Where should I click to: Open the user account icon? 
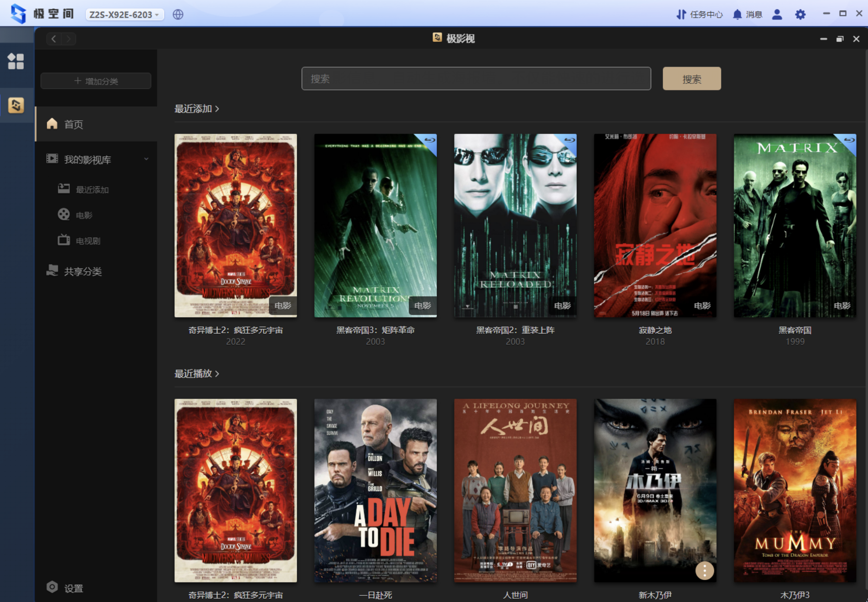[x=777, y=14]
